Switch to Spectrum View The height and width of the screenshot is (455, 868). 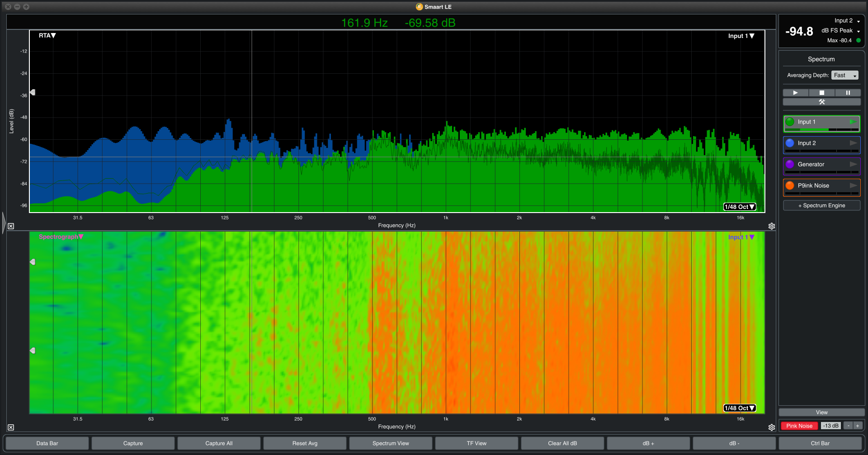click(x=391, y=443)
